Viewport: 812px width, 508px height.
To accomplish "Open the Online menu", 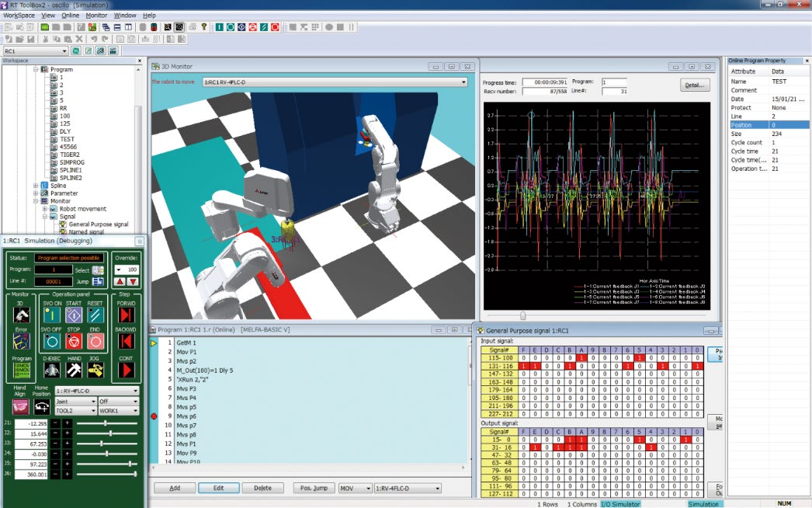I will 71,16.
